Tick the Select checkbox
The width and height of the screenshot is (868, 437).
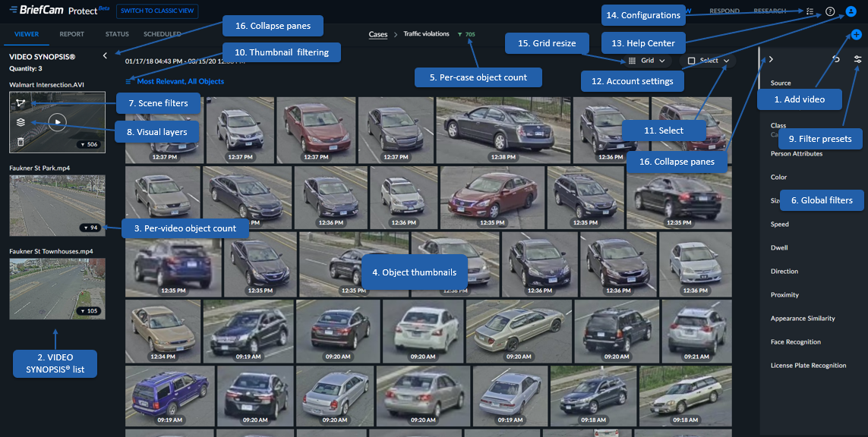[691, 60]
